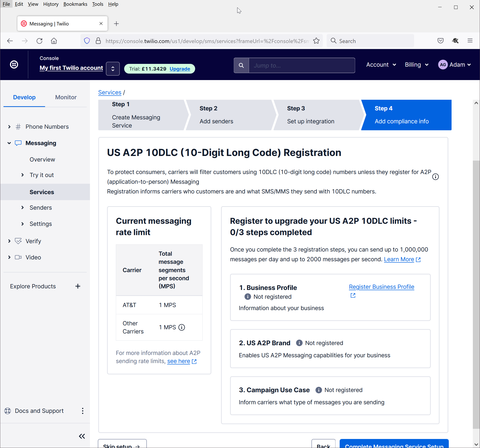Open Docs and Support three-dot menu
This screenshot has width=480, height=448.
[83, 411]
